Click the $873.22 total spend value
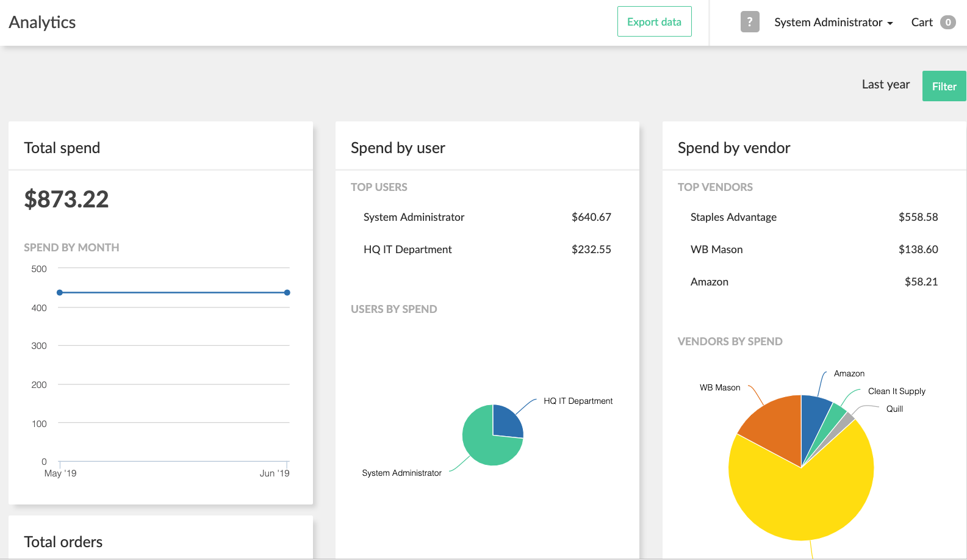Screen dimensions: 967x560 point(67,199)
